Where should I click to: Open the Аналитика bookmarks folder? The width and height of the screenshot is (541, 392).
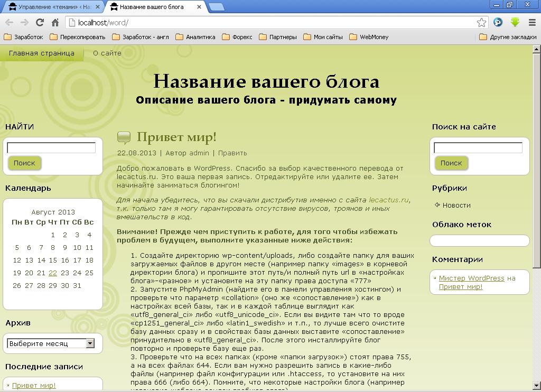tap(195, 37)
